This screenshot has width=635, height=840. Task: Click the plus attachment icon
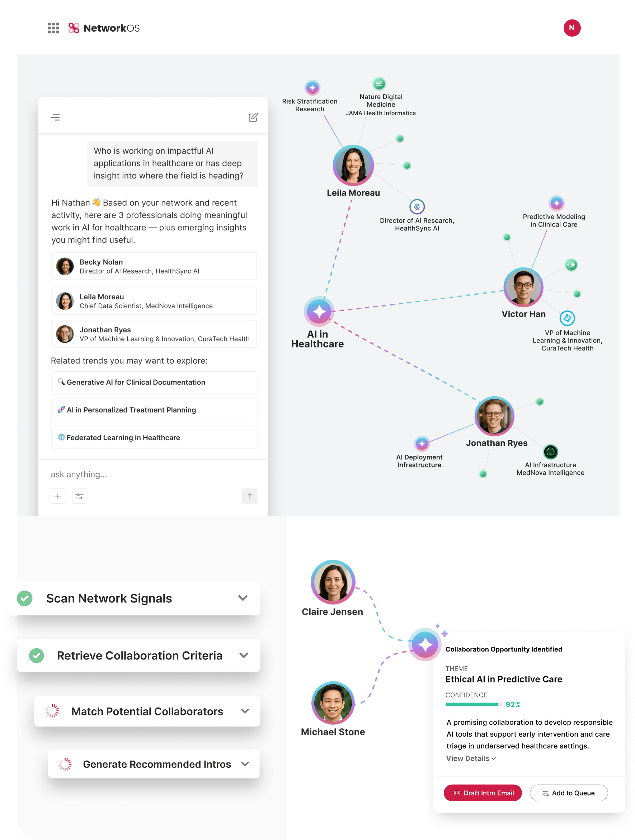coord(58,496)
